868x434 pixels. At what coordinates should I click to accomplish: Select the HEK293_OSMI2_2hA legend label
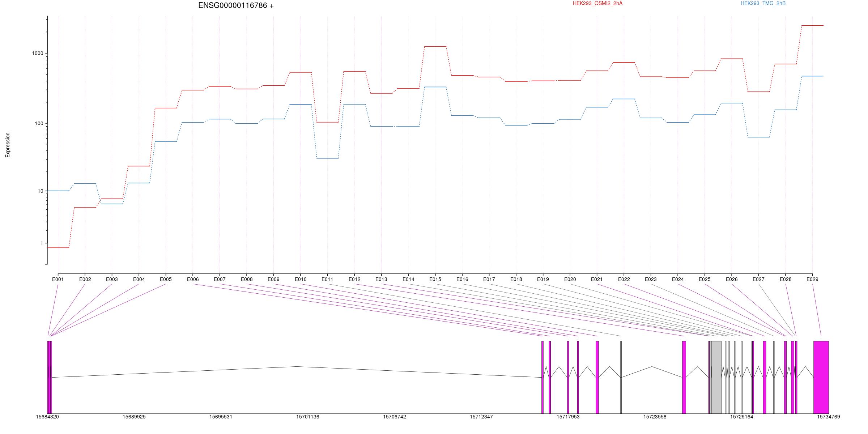[597, 4]
